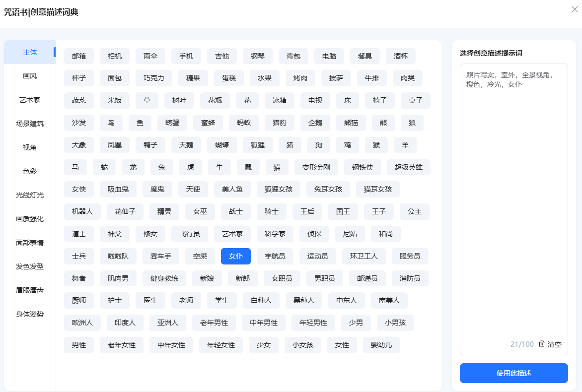
Task: Choose the 吸血鬼 tag
Action: pos(118,189)
